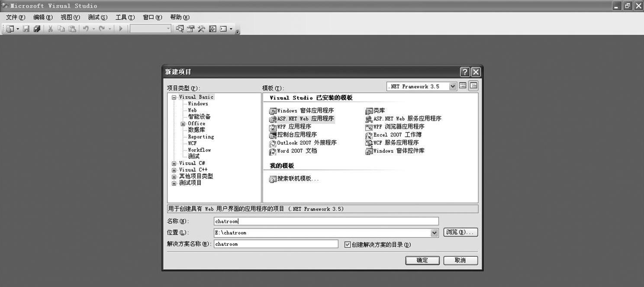Click the Cut scissors icon
Image resolution: width=644 pixels, height=287 pixels.
coord(50,29)
